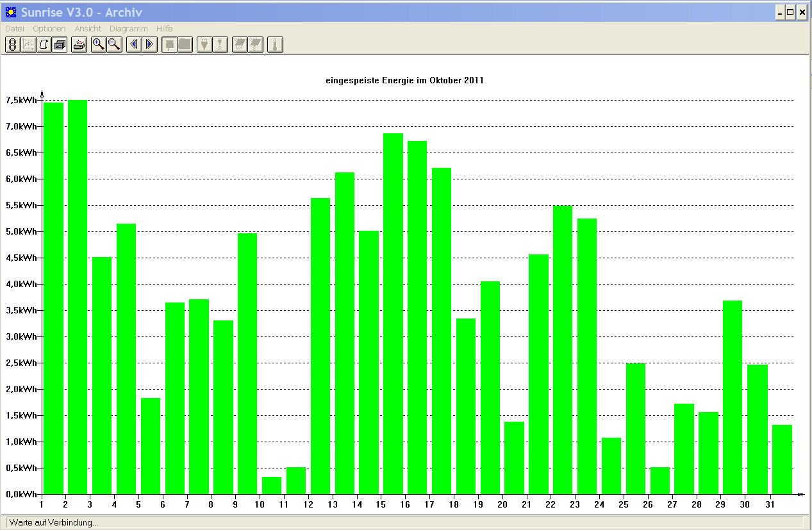
Task: Click the greyed-out plug icon
Action: click(204, 44)
